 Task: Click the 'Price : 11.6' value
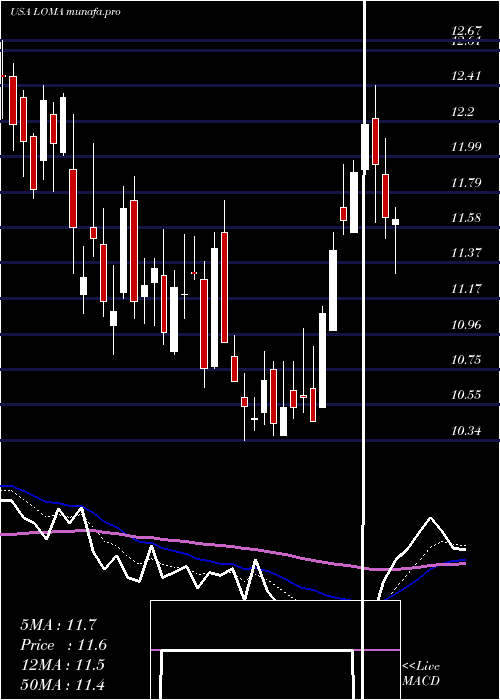[63, 645]
